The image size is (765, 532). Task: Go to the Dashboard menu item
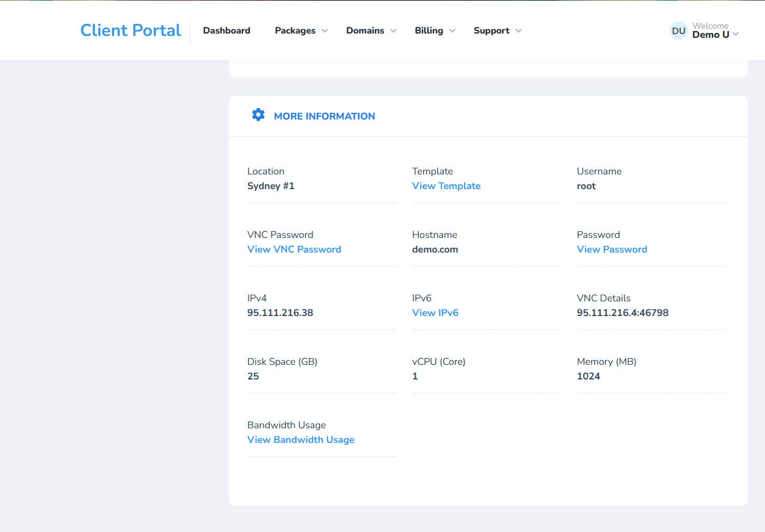point(227,31)
